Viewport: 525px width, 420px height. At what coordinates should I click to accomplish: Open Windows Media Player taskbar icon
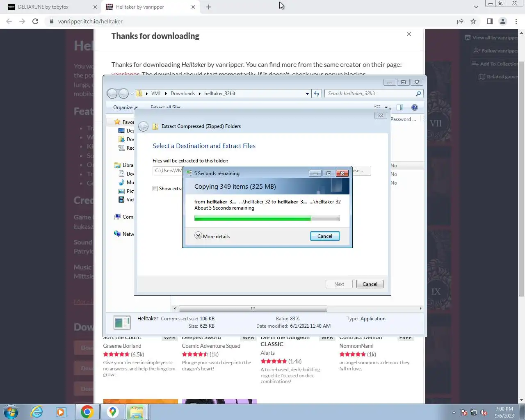62,412
